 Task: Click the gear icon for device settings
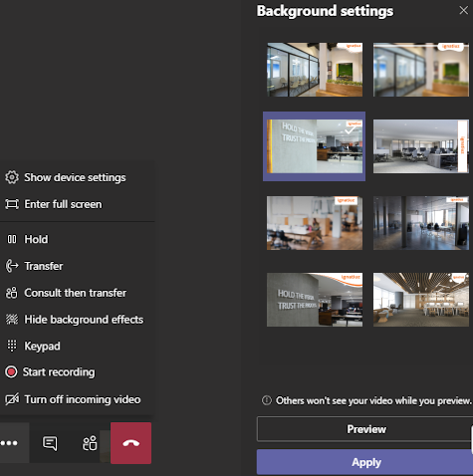click(12, 177)
